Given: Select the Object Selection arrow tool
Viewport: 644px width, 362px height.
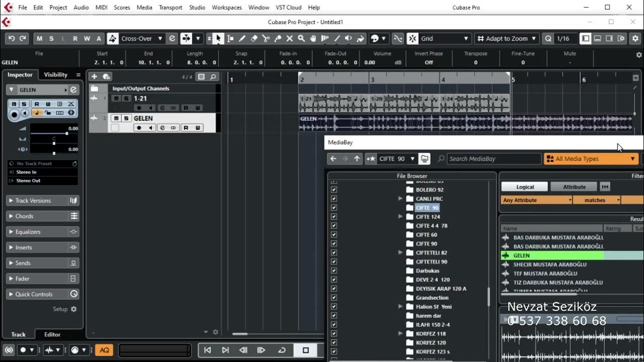Looking at the screenshot, I should point(218,38).
